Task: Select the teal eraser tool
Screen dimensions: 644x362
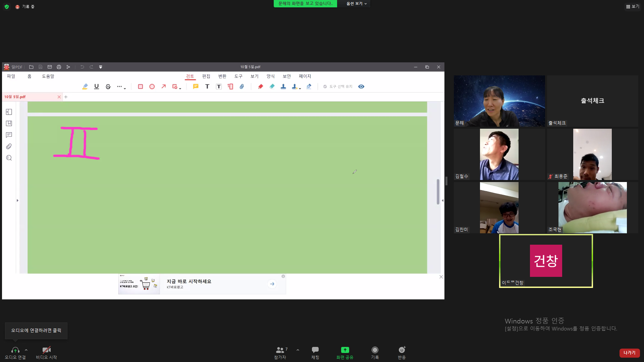Action: [x=272, y=86]
